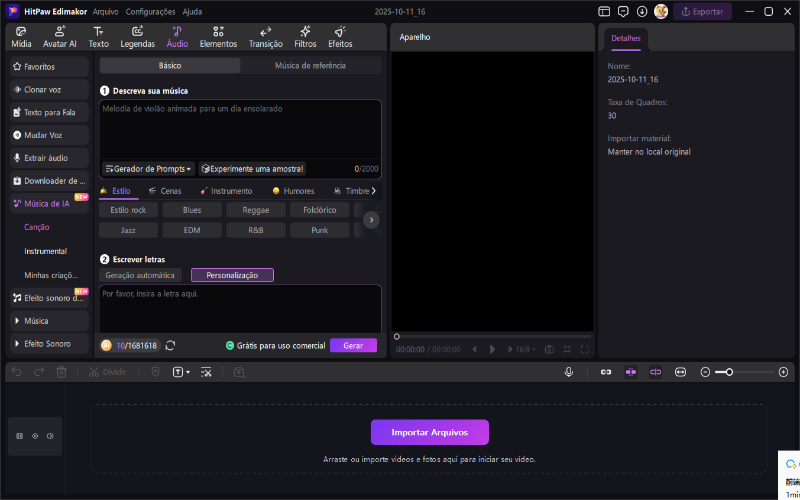Open the Avatar AI panel

pyautogui.click(x=60, y=38)
